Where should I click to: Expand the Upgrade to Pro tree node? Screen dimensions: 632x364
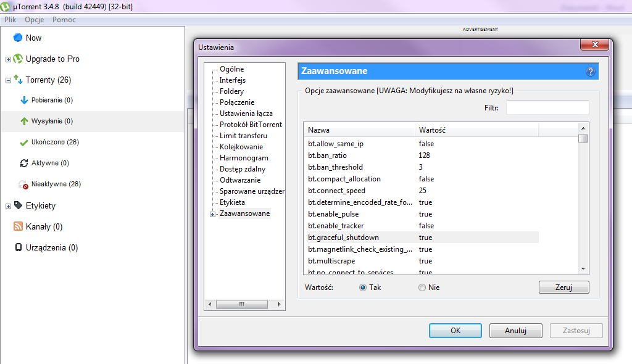[x=8, y=59]
